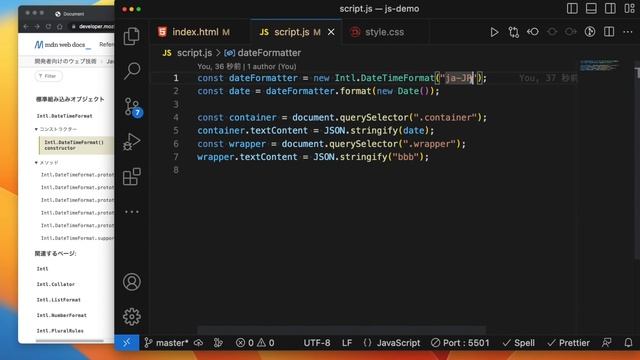Open remote window button in status bar
The height and width of the screenshot is (360, 640).
point(127,343)
